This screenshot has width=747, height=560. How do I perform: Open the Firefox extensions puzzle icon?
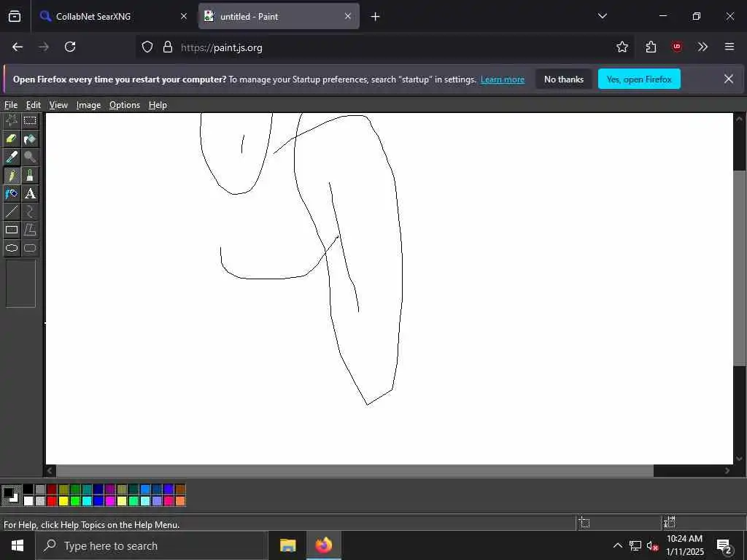(651, 47)
